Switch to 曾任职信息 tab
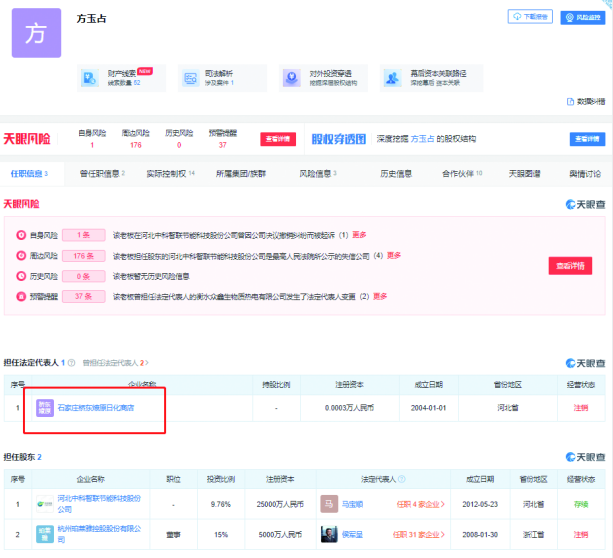The height and width of the screenshot is (558, 613). click(102, 174)
